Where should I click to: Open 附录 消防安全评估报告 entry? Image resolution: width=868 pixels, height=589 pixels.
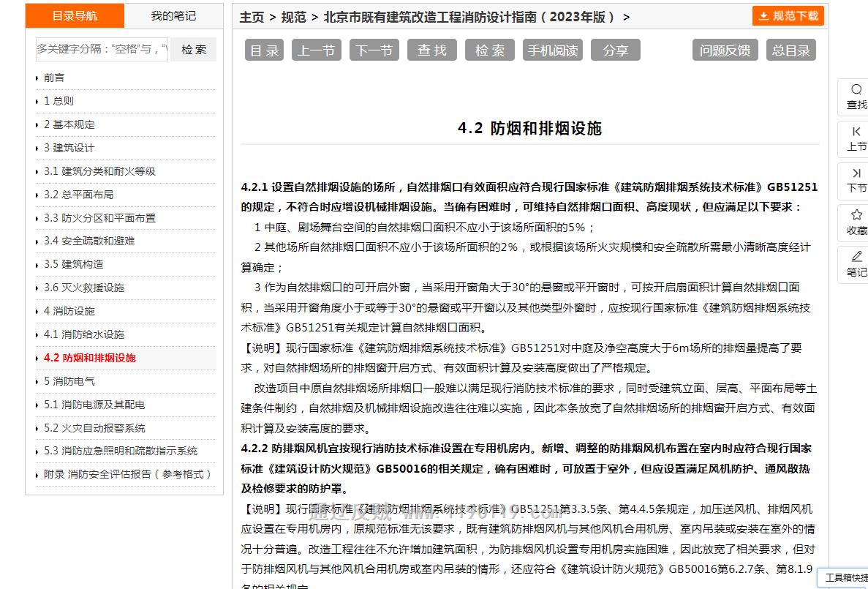coord(127,474)
